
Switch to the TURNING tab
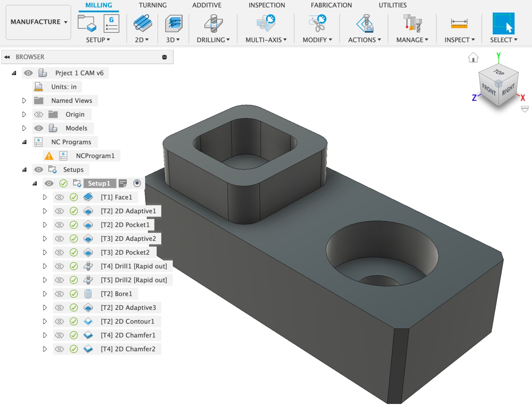pos(152,5)
